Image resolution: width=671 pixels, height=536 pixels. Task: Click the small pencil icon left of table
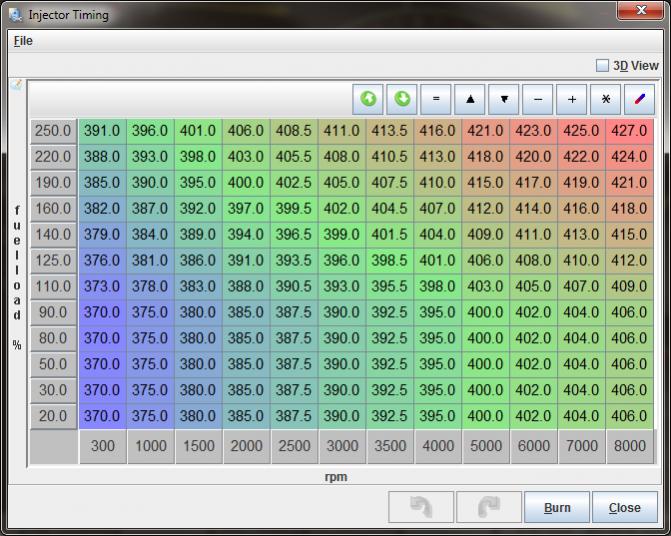coord(16,86)
